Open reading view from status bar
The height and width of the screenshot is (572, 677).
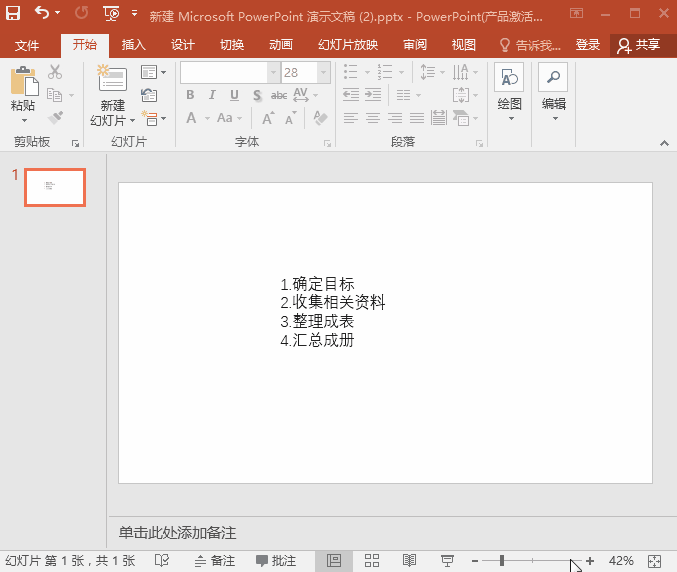tap(409, 561)
